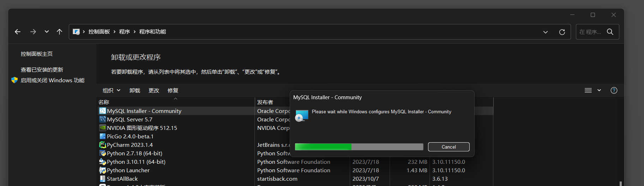Screen dimensions: 644x186
Task: Click version 3.6.13 cell
Action: 440,179
